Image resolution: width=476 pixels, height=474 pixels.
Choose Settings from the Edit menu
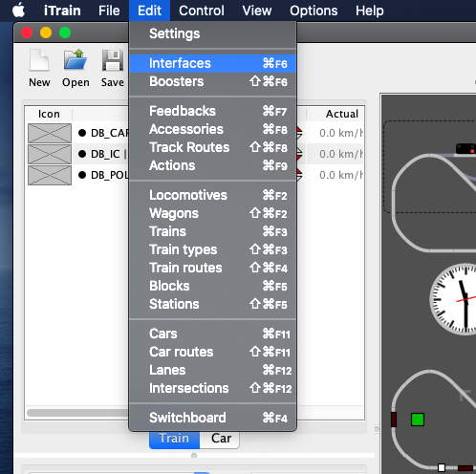[212, 33]
